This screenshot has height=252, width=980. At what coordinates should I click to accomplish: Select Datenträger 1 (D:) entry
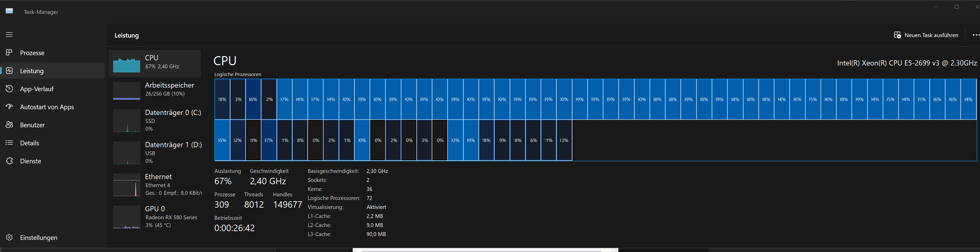(x=155, y=153)
